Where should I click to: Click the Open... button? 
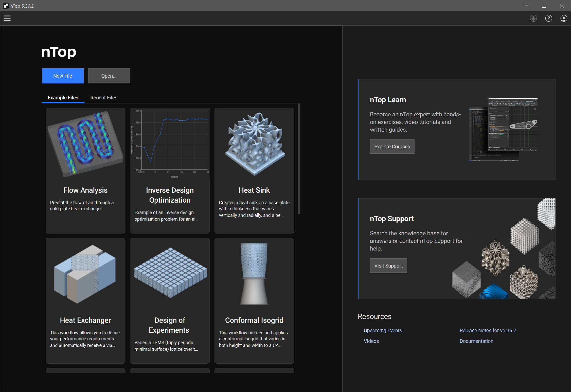tap(109, 76)
